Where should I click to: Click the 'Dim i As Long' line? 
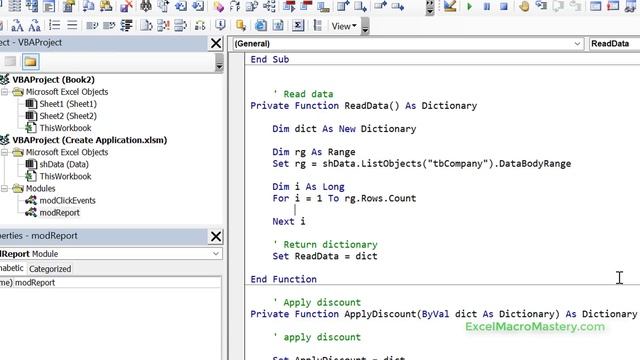click(x=308, y=187)
